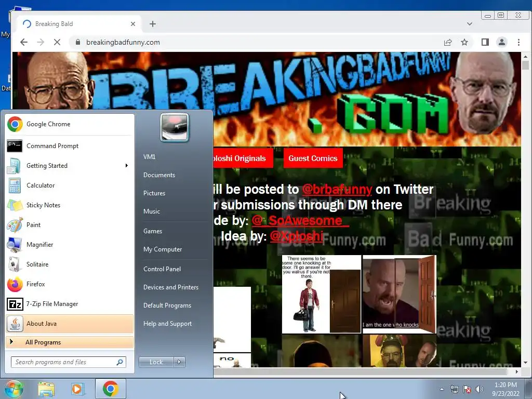Image resolution: width=532 pixels, height=399 pixels.
Task: Open the knocking at the door comic
Action: (x=321, y=294)
